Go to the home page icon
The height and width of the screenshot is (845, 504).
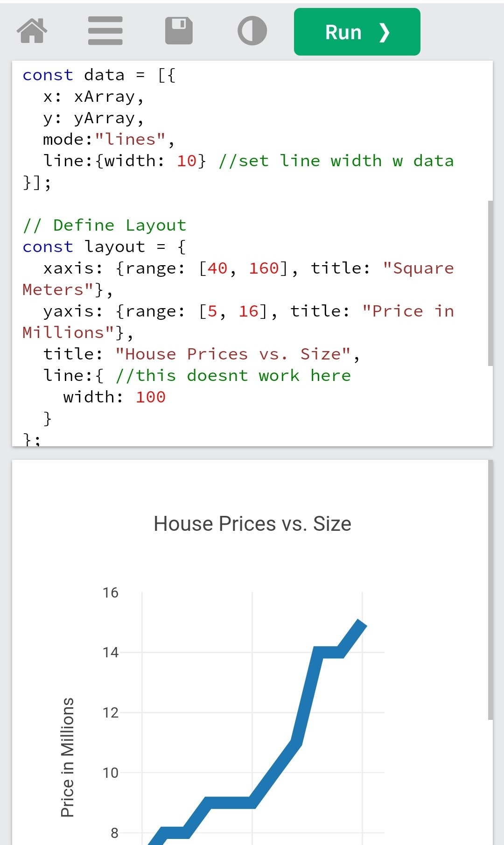(32, 31)
